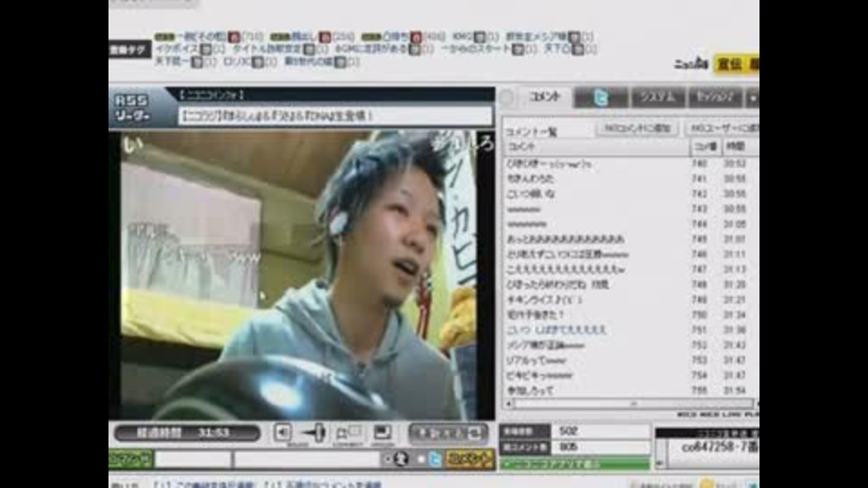868x488 pixels.
Task: Click the dictionary icon after 天下統一 tag
Action: (196, 62)
